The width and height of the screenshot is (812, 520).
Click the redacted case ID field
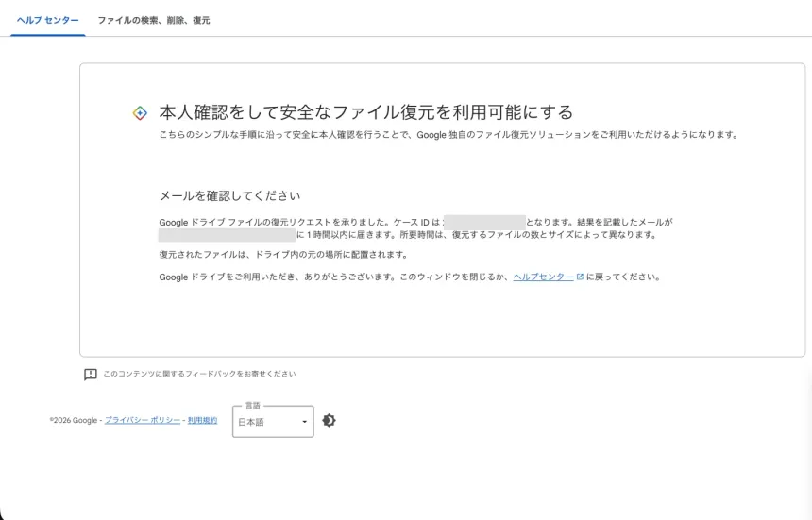point(484,223)
